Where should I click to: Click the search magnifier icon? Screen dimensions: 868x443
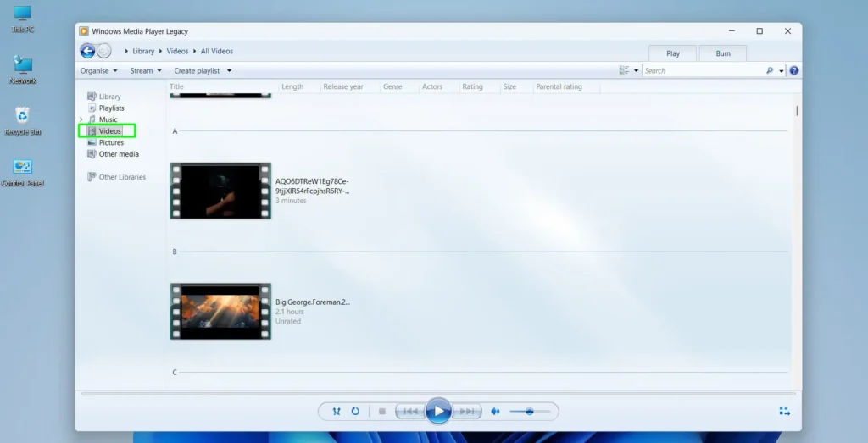(x=770, y=71)
